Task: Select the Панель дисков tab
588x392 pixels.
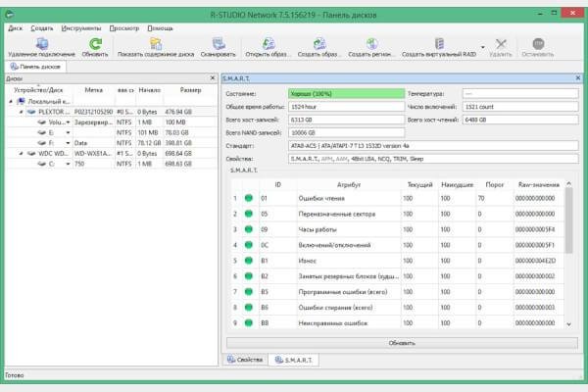Action: tap(35, 67)
